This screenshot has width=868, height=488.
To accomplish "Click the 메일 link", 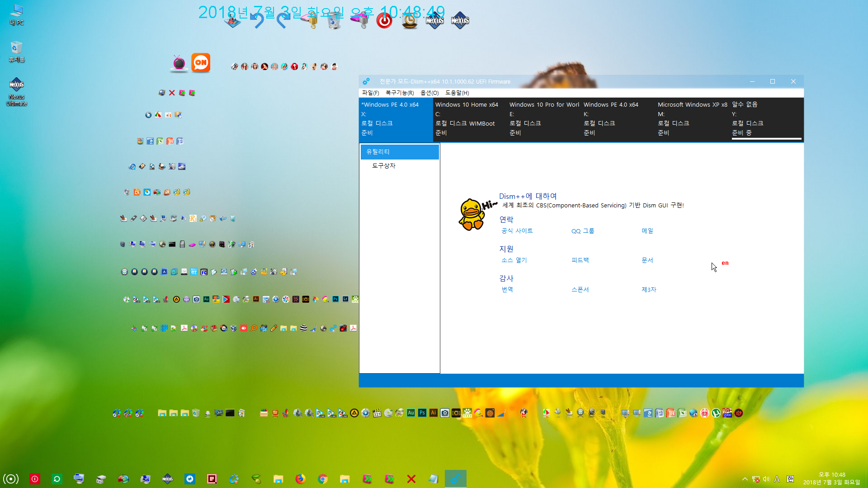I will 647,231.
